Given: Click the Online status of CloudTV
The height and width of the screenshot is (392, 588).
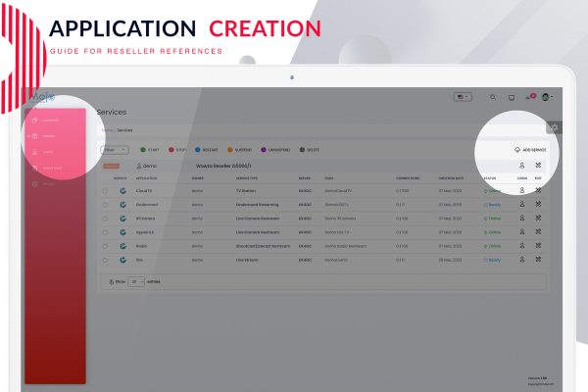Looking at the screenshot, I should coord(492,191).
